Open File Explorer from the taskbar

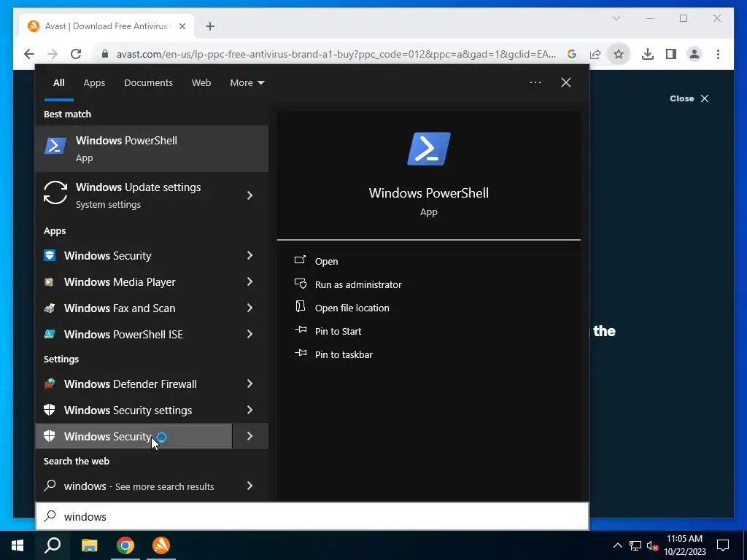tap(89, 545)
